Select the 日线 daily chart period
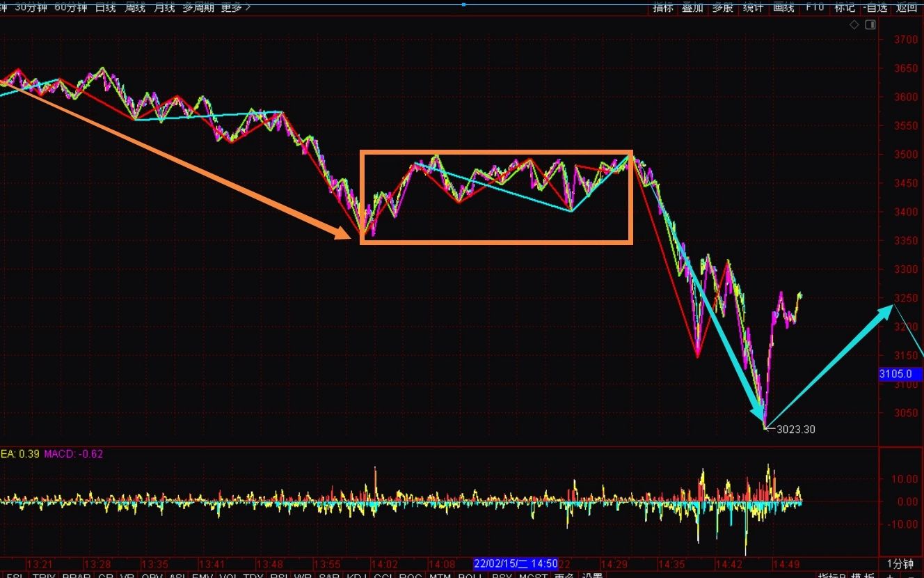Viewport: 924px width, 578px height. point(106,7)
